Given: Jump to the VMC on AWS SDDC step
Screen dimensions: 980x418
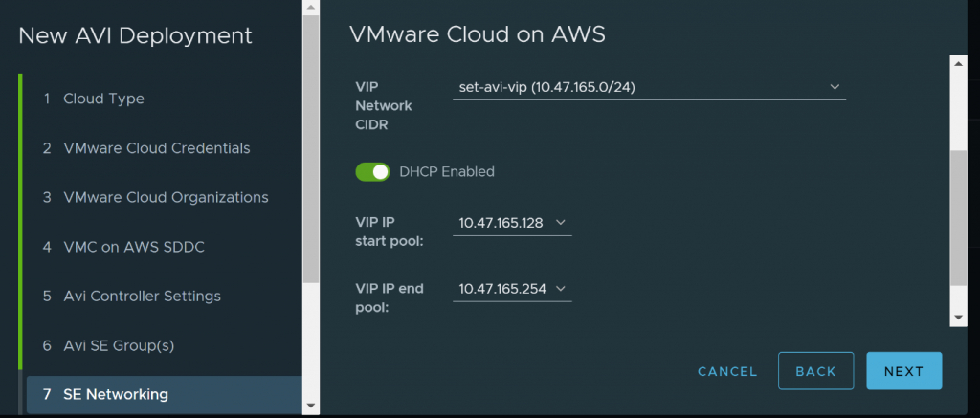Looking at the screenshot, I should [133, 247].
